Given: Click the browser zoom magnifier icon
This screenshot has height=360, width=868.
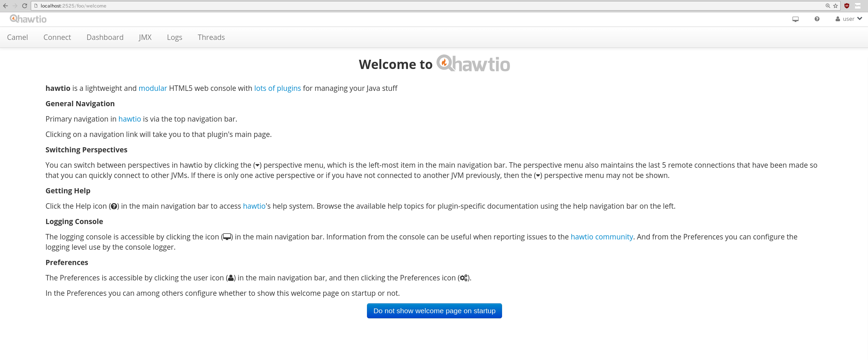Looking at the screenshot, I should (x=827, y=6).
